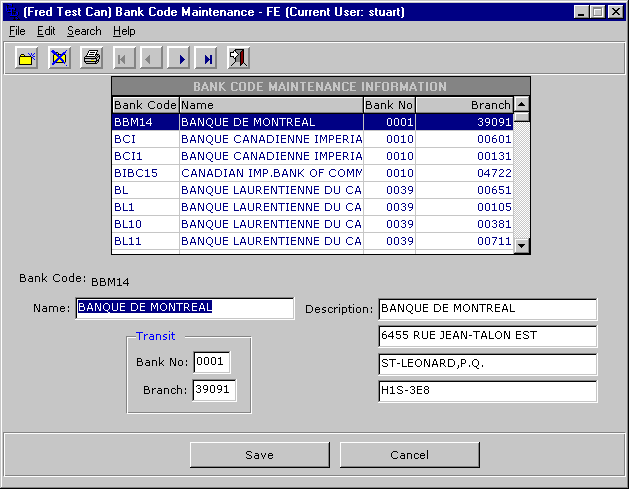Click scroll down arrow of bank list
Image resolution: width=629 pixels, height=489 pixels.
point(521,245)
